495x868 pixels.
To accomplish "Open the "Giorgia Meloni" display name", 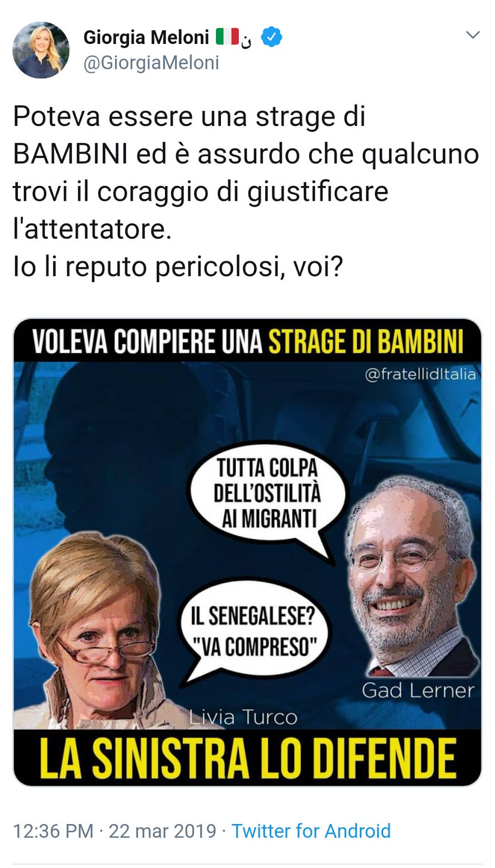I will pyautogui.click(x=146, y=37).
